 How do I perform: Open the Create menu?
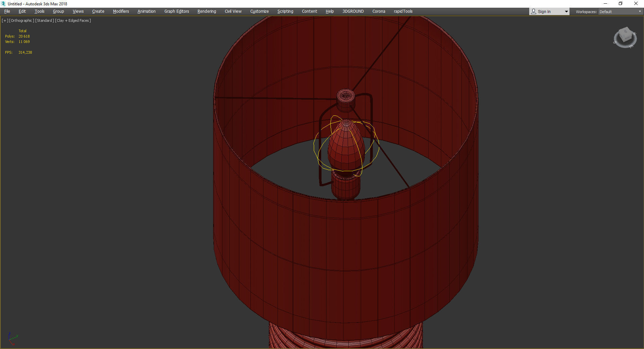(x=98, y=11)
